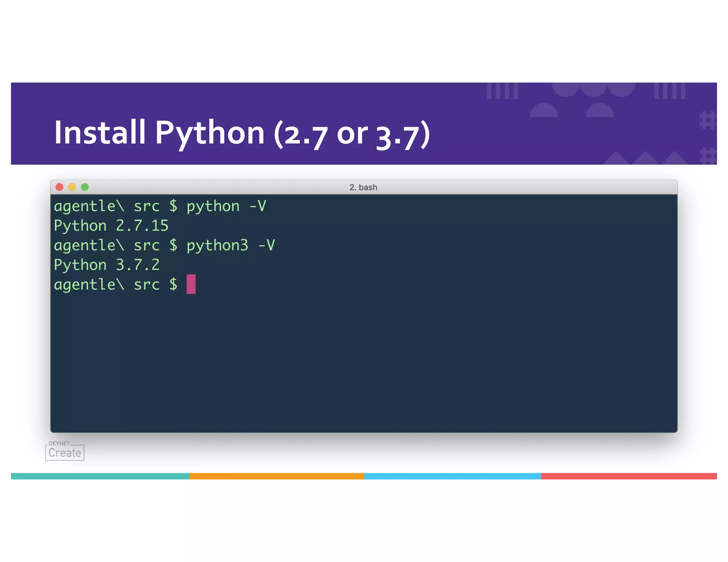Click the 'Python 3.7.2' output line
728x562 pixels.
[107, 265]
